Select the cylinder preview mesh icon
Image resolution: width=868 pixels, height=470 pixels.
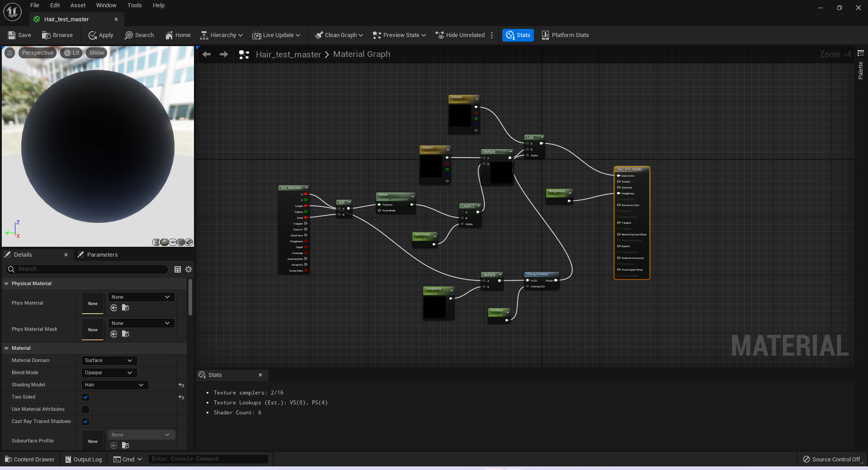156,242
